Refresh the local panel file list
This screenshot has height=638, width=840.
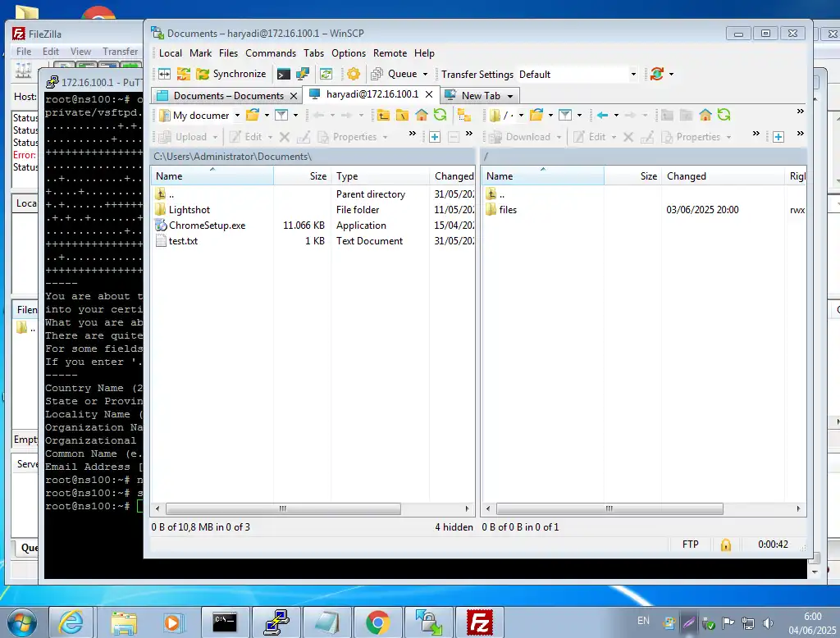pyautogui.click(x=441, y=115)
